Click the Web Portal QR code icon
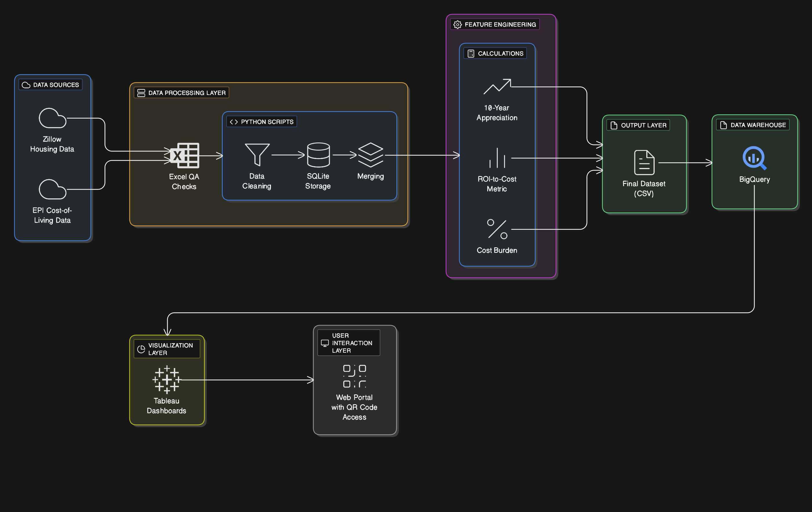The width and height of the screenshot is (812, 512). point(354,376)
